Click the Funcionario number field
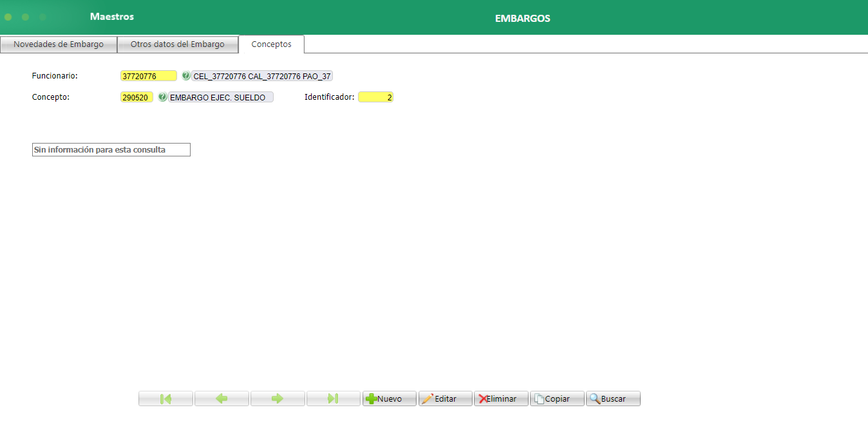 148,76
